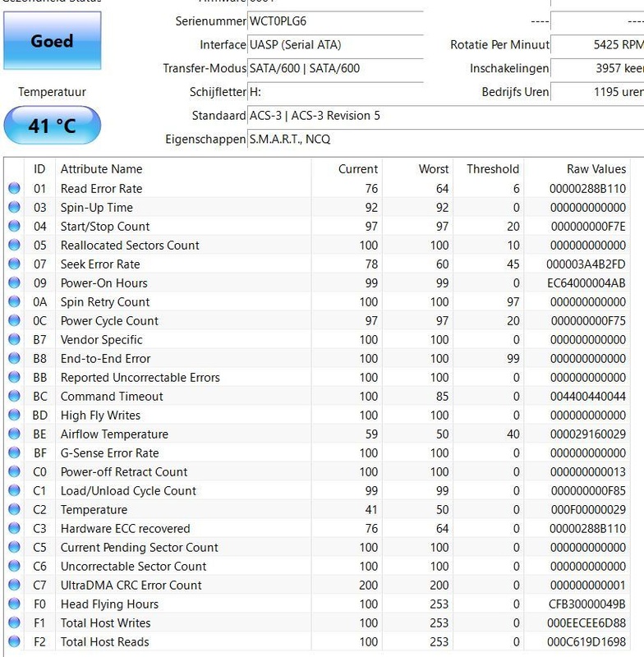Select the Reallocated Sectors Count attribute name
The height and width of the screenshot is (657, 644).
[x=130, y=245]
